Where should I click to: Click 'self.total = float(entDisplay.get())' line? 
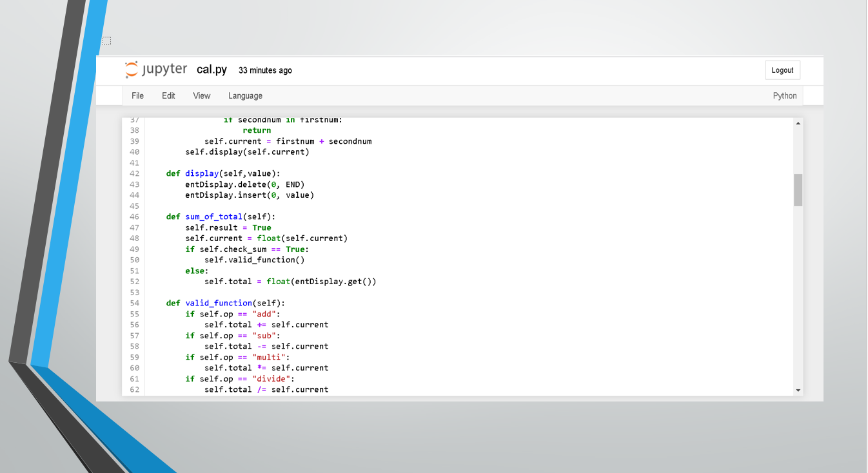tap(290, 282)
